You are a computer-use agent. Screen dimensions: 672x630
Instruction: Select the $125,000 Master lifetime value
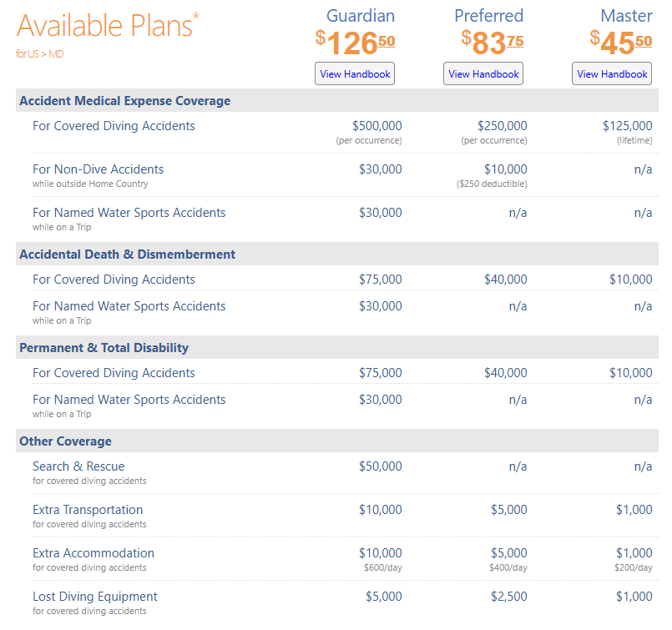click(x=627, y=125)
